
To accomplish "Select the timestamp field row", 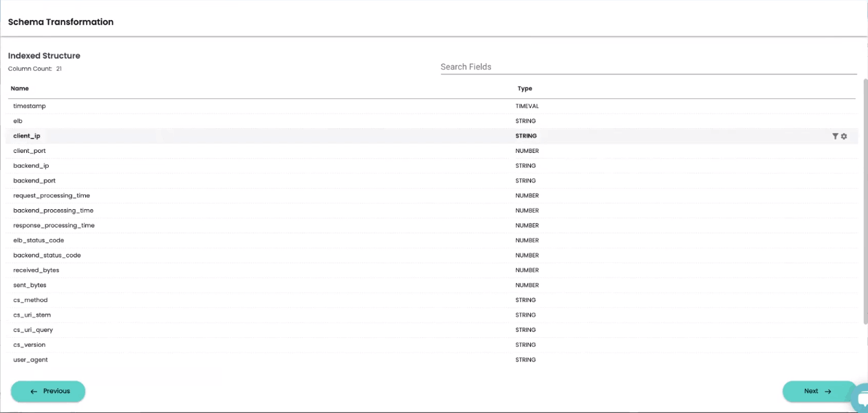I will pyautogui.click(x=433, y=106).
